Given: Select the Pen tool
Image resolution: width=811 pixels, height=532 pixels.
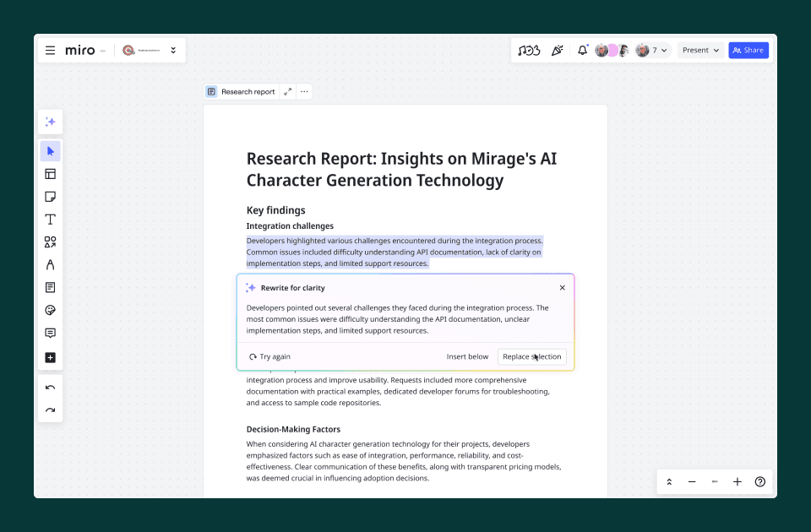Looking at the screenshot, I should click(x=50, y=264).
